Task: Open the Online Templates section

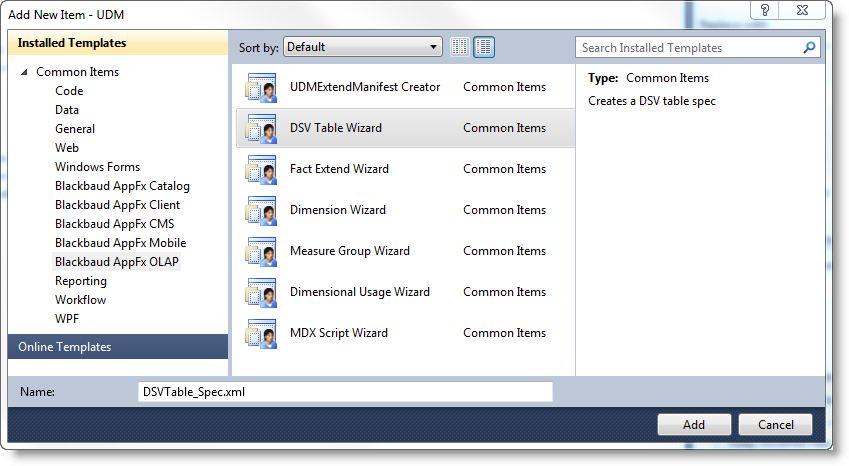Action: 118,346
